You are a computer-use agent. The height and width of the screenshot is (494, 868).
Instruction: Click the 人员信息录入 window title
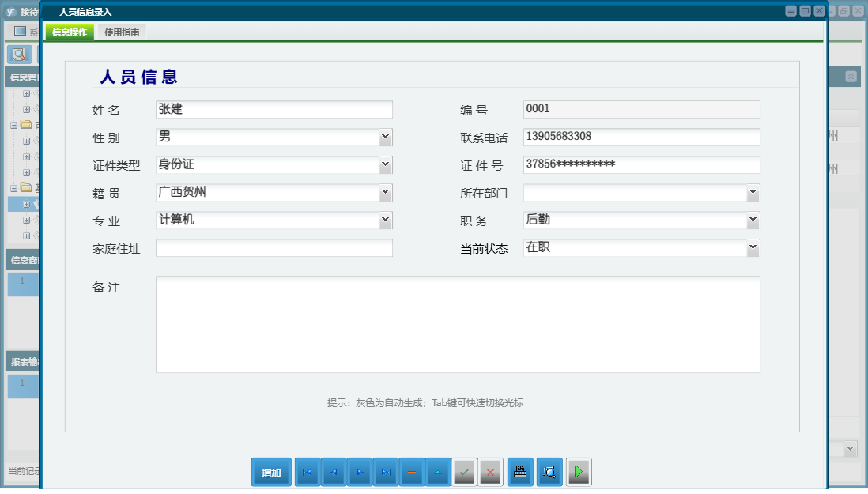85,12
